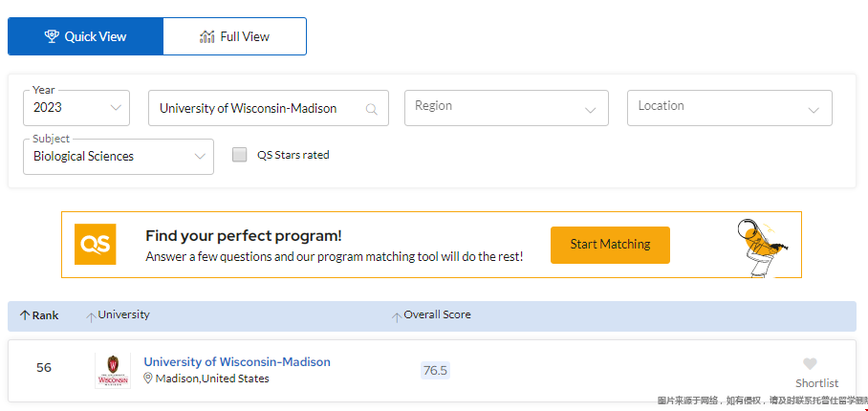
Task: Open the Location dropdown
Action: coord(728,108)
